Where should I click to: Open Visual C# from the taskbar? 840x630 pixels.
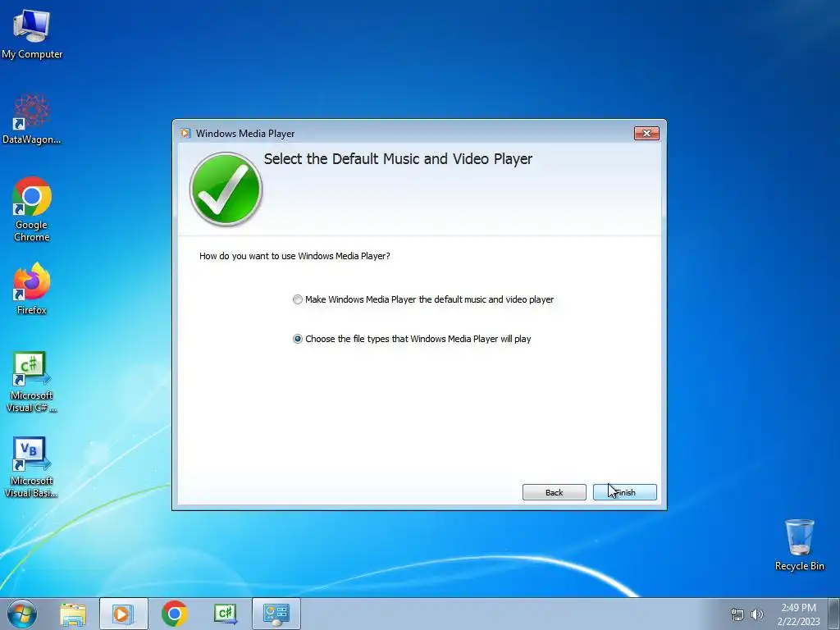point(225,614)
